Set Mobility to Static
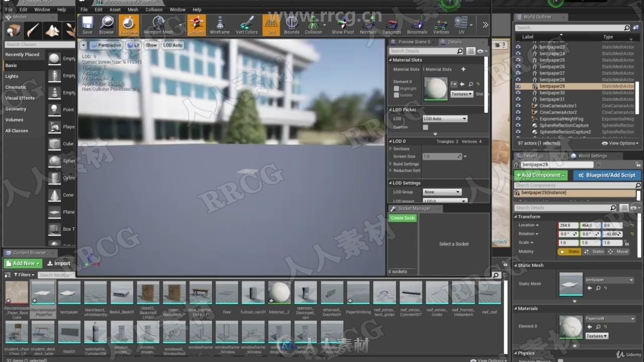The width and height of the screenshot is (644, 362). pos(570,251)
